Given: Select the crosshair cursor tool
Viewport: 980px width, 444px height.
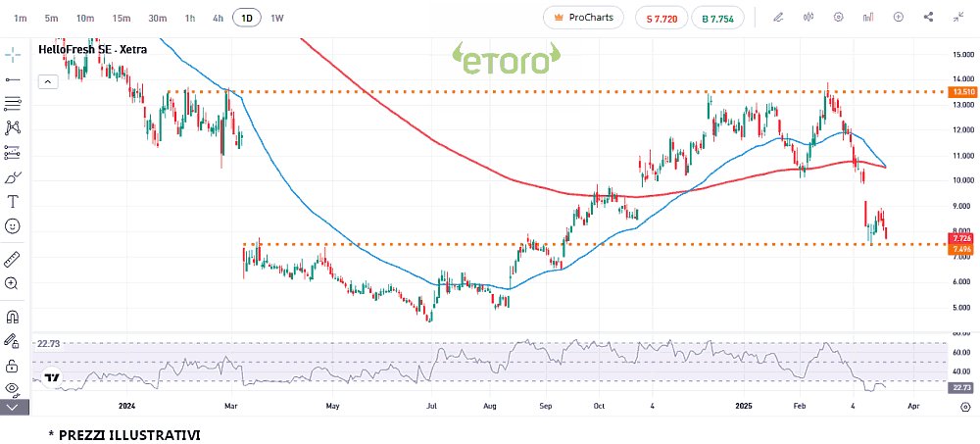Looking at the screenshot, I should point(13,55).
